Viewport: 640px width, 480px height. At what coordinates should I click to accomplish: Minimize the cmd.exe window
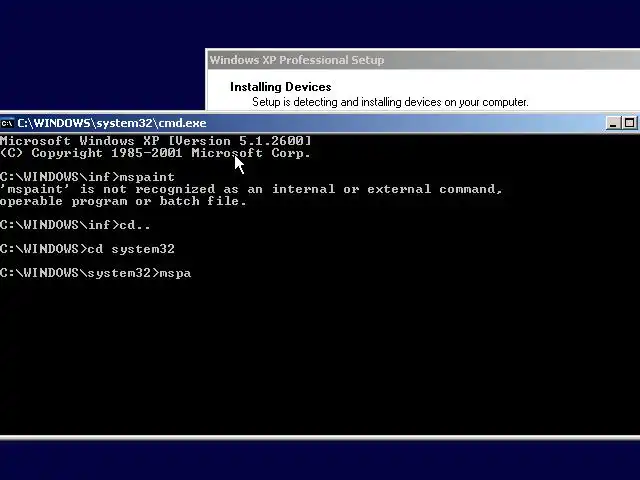tap(613, 123)
